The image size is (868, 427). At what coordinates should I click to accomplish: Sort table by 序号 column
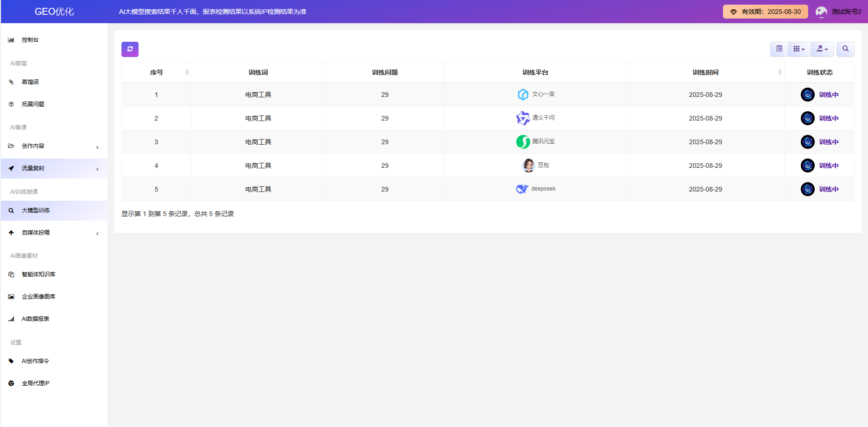[x=157, y=72]
